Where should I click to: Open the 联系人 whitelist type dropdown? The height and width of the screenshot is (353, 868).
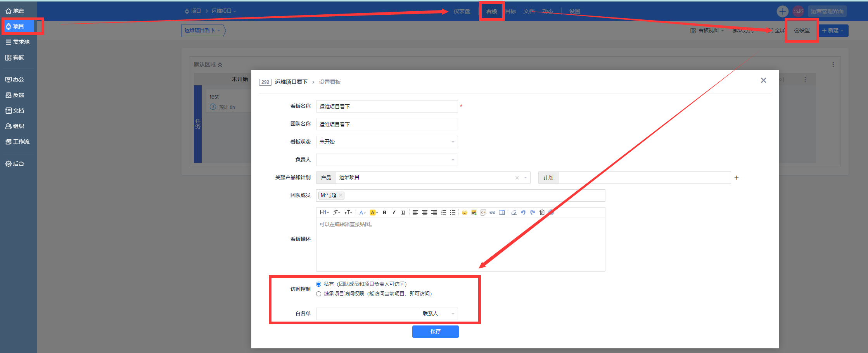(x=438, y=313)
